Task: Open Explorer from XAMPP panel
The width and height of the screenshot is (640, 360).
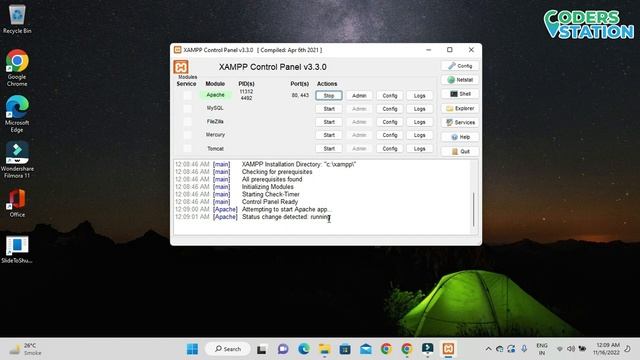Action: tap(460, 108)
